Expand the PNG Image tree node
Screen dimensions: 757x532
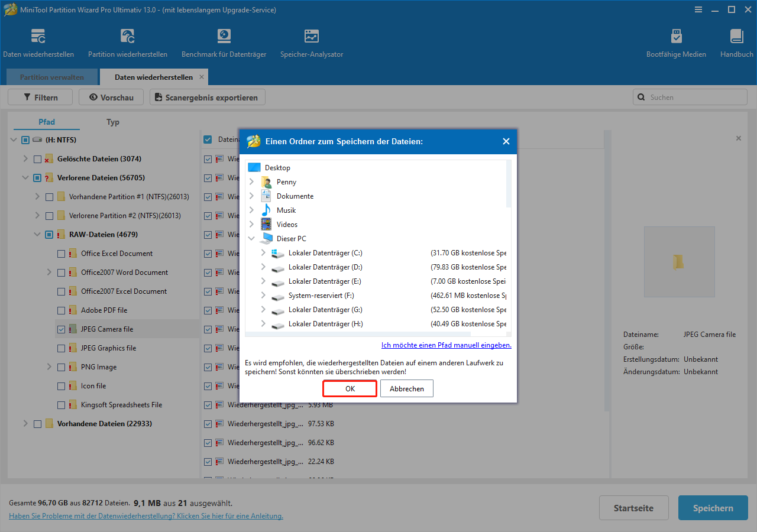coord(49,366)
